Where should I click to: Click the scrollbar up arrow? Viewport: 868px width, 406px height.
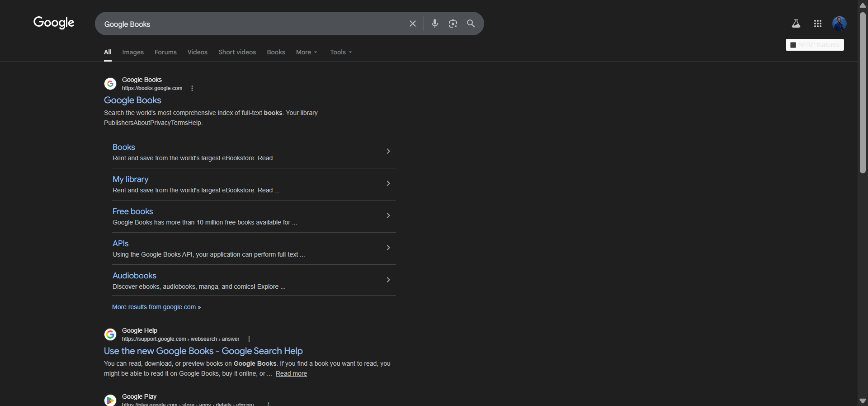click(x=863, y=5)
